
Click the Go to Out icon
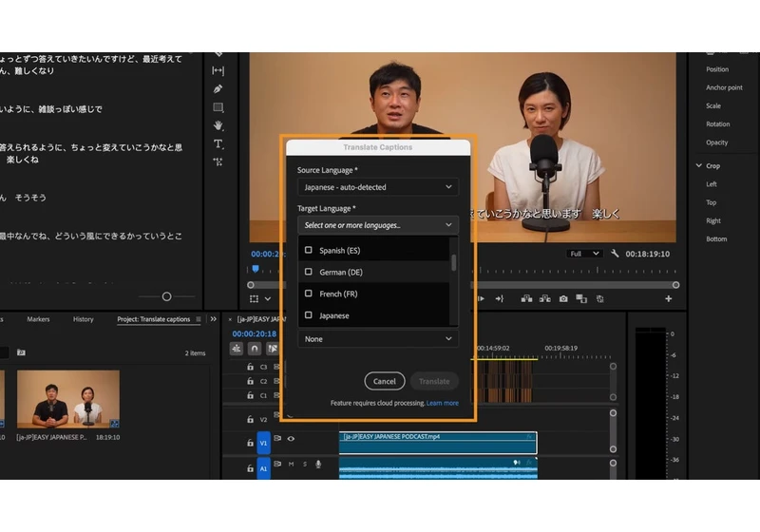(500, 299)
